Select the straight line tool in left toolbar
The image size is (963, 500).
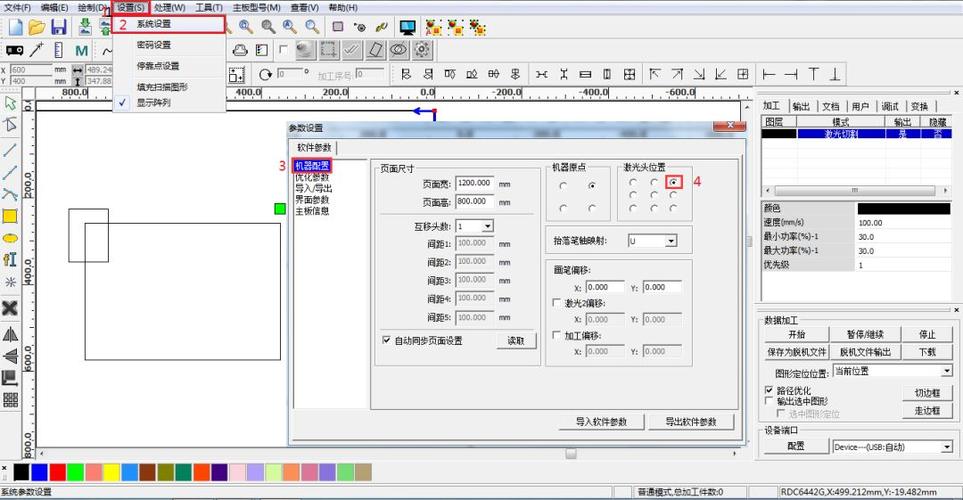click(x=10, y=149)
